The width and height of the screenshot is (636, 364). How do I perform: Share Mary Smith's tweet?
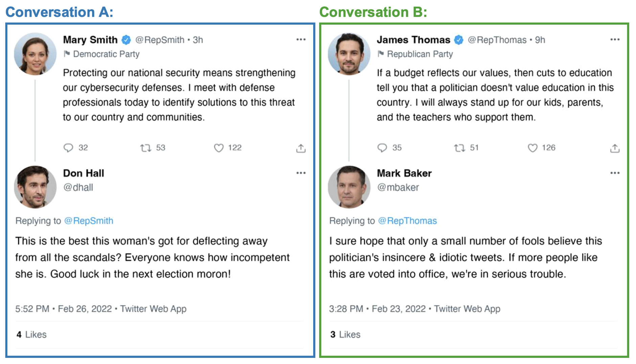(301, 148)
